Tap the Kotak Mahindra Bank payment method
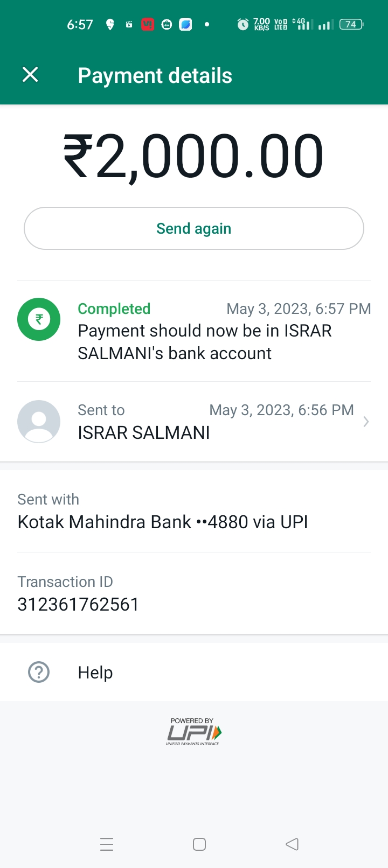Image resolution: width=388 pixels, height=868 pixels. [x=163, y=522]
